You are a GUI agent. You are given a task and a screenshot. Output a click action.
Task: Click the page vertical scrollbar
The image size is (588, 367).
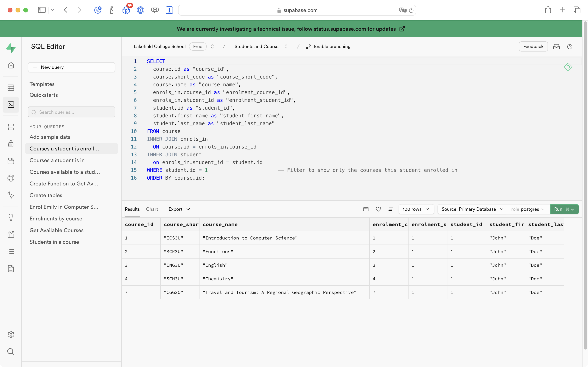click(x=585, y=184)
